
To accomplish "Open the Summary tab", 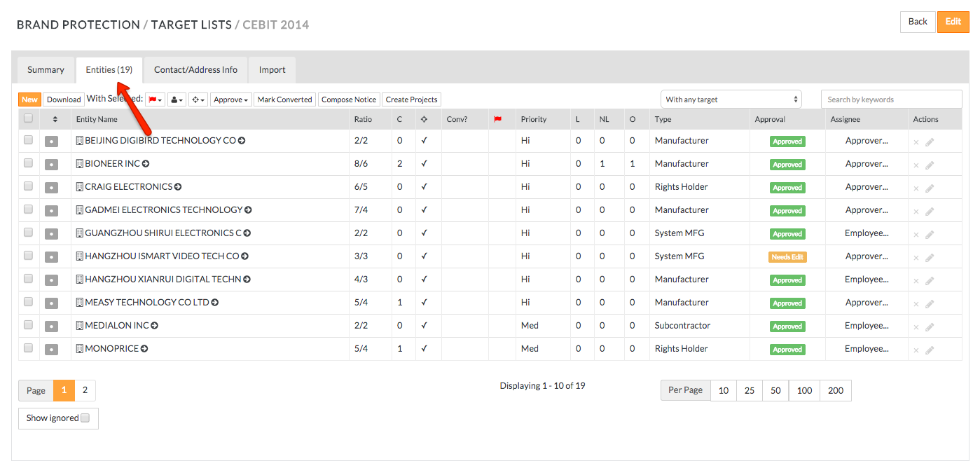I will click(46, 70).
